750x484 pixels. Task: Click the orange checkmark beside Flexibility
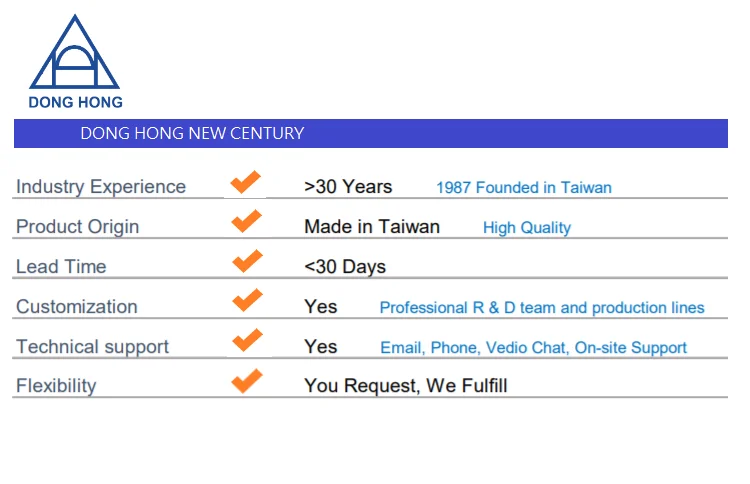tap(247, 381)
